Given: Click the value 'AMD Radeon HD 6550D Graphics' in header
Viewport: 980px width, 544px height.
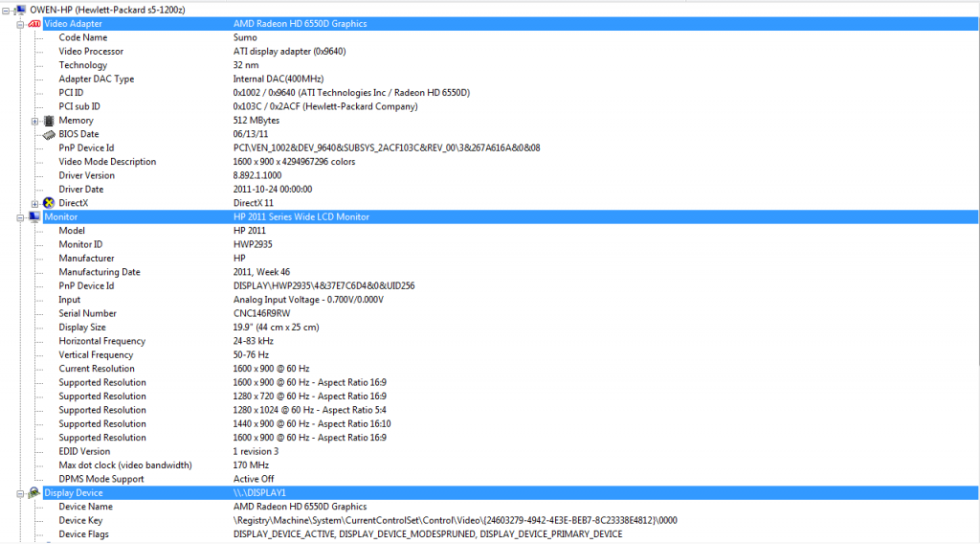Looking at the screenshot, I should click(x=300, y=24).
